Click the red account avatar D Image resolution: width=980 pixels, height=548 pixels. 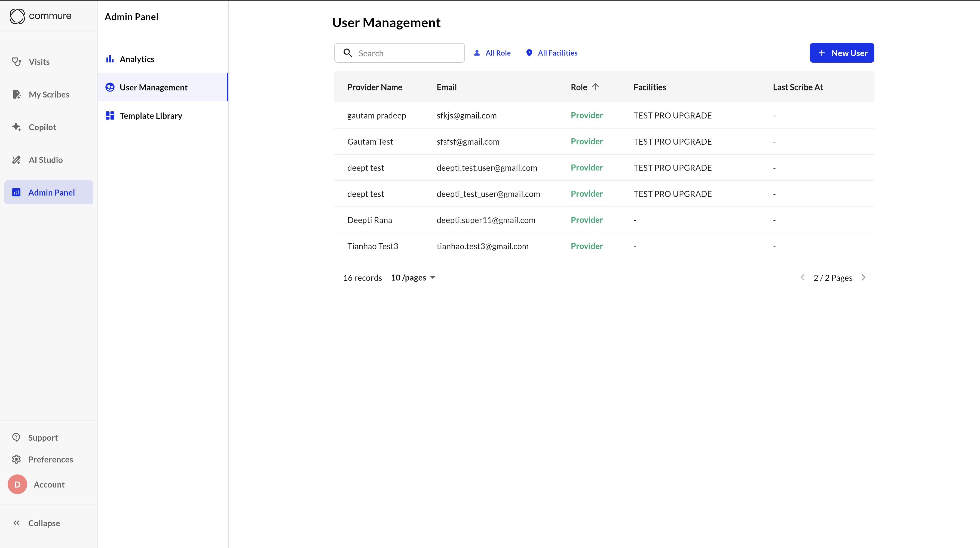click(17, 485)
